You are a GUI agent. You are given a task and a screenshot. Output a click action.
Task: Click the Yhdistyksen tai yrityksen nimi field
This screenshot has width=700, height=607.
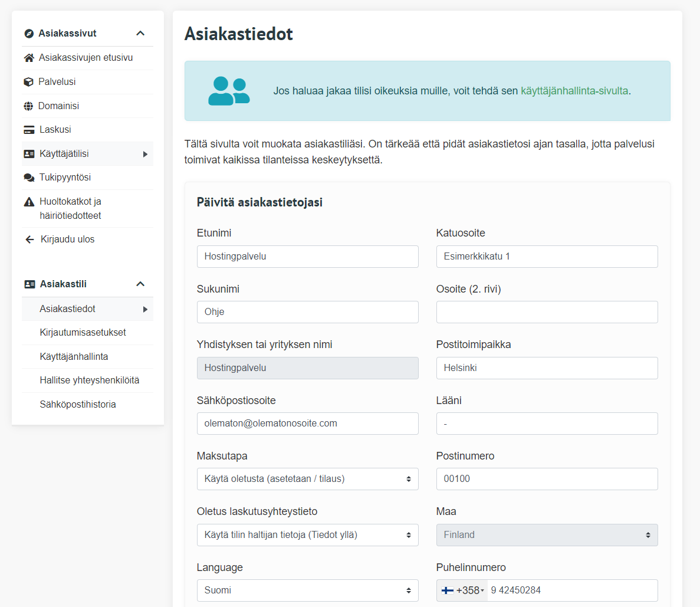click(x=308, y=368)
